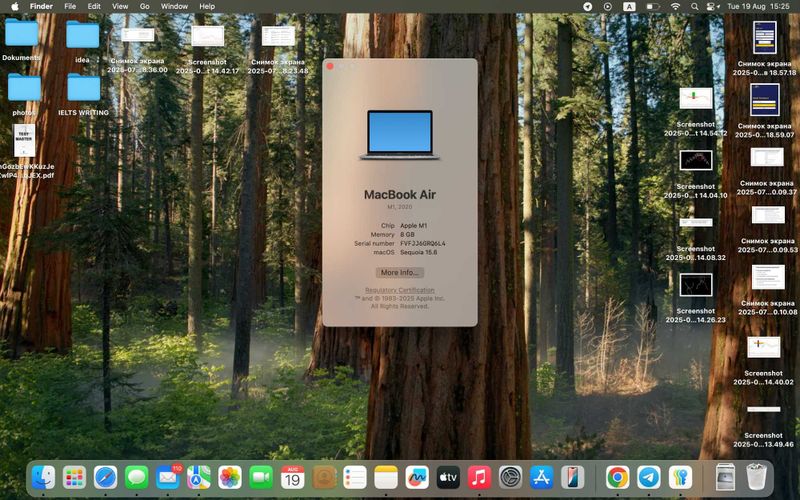Open Mail with the unread badge
The height and width of the screenshot is (500, 800).
(168, 478)
